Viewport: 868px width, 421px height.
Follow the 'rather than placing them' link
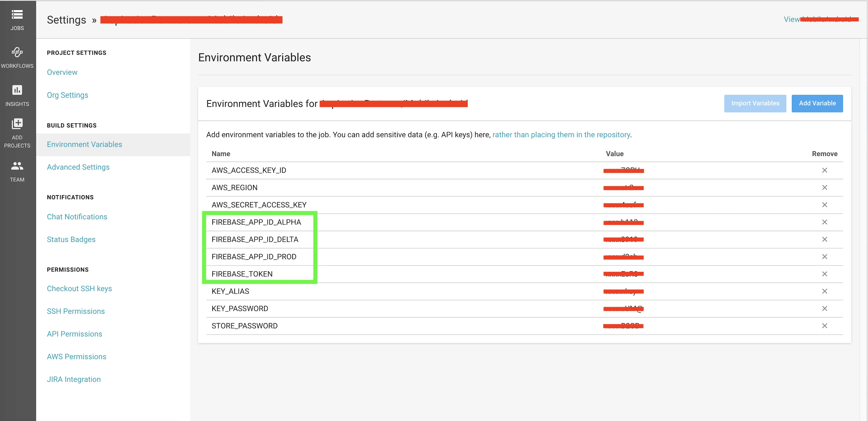coord(561,135)
